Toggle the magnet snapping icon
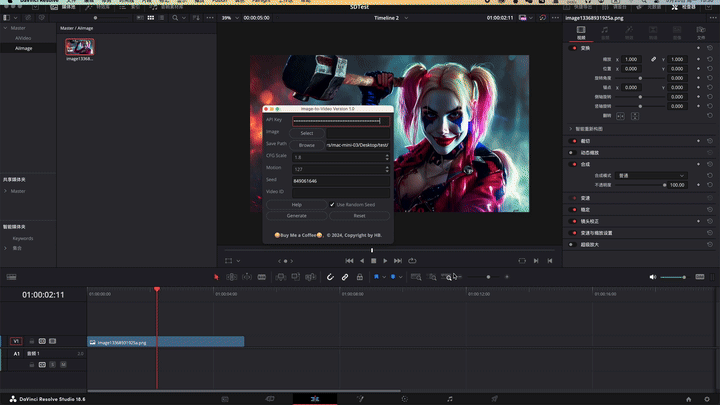This screenshot has height=405, width=720. (330, 276)
